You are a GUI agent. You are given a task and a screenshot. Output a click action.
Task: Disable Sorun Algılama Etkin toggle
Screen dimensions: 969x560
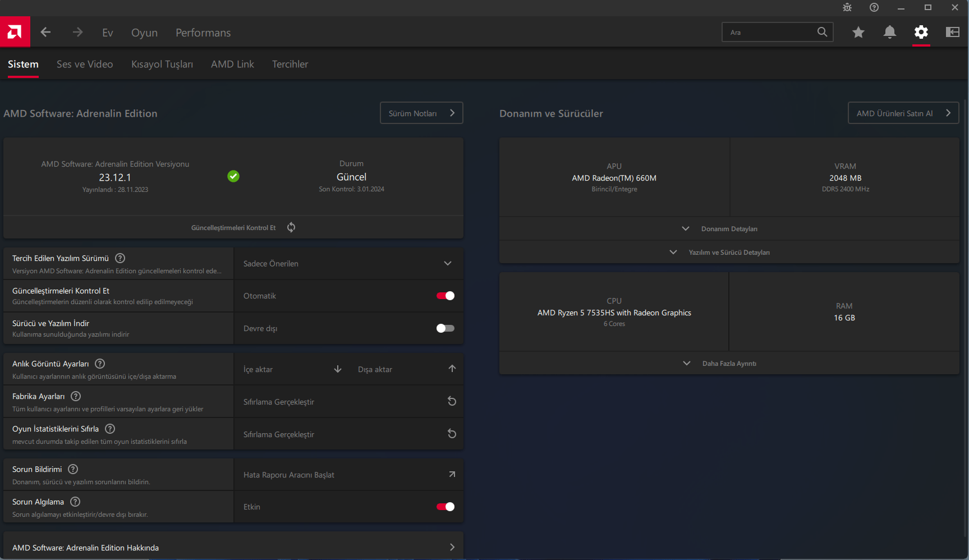click(x=446, y=507)
